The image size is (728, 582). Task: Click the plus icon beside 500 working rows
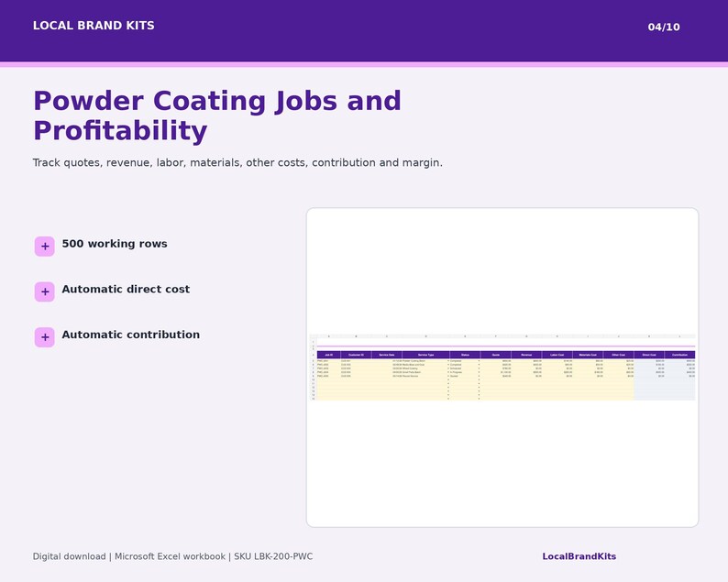pos(45,247)
